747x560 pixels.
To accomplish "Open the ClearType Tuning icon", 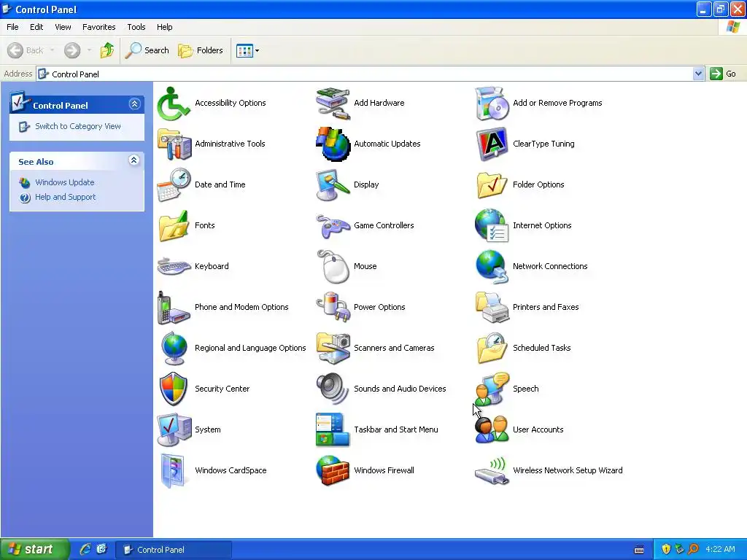I will tap(491, 144).
